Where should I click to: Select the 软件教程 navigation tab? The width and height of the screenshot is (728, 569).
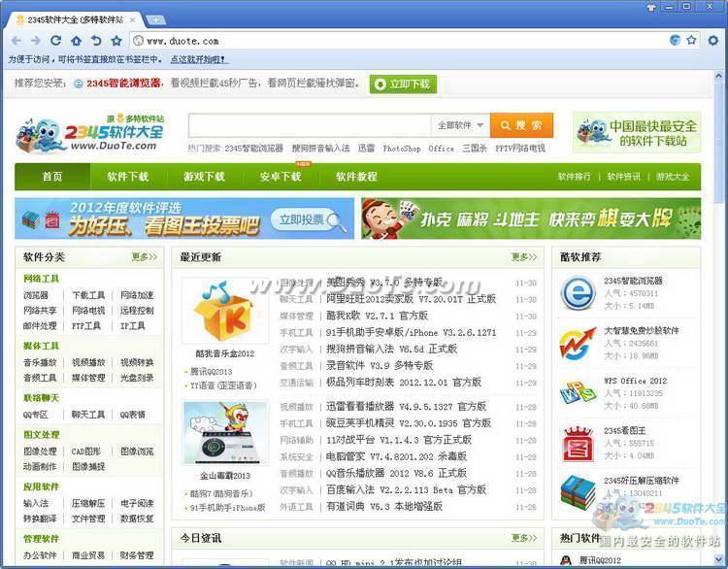(356, 177)
